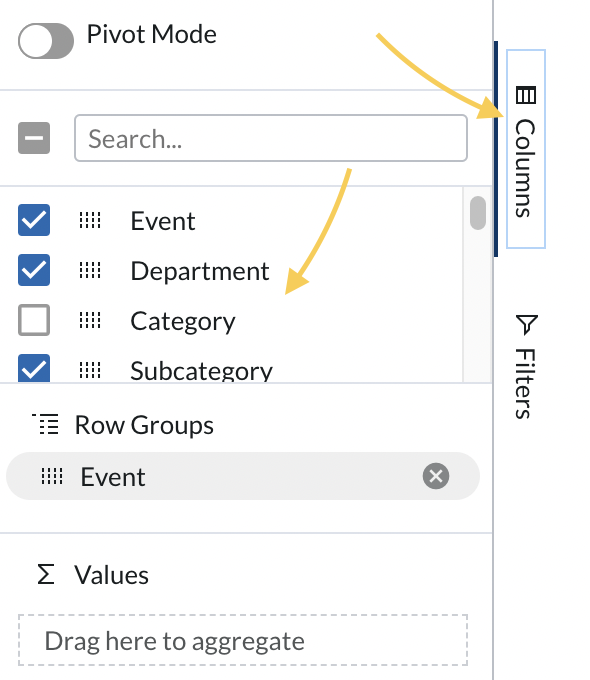Click the Row Groups heading
The width and height of the screenshot is (590, 680).
144,425
